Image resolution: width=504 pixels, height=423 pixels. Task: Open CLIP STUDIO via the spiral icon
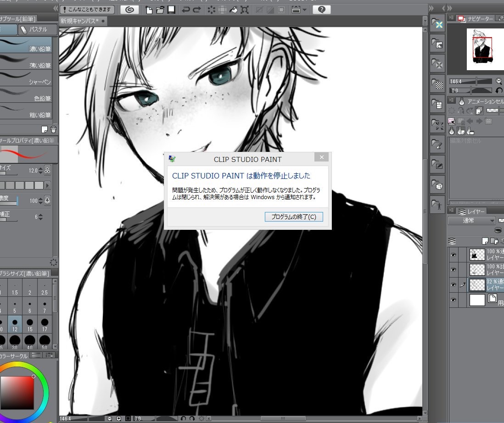[130, 9]
